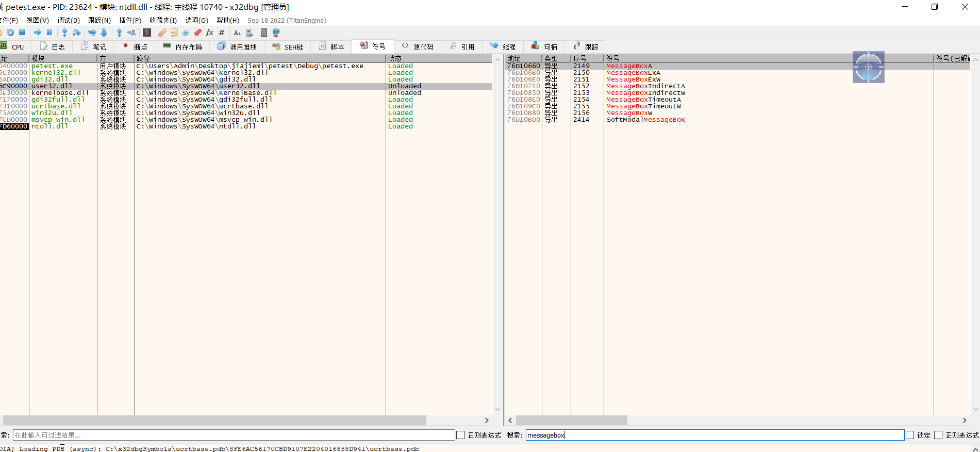Select the ucrtbase.dll module row

[x=246, y=106]
